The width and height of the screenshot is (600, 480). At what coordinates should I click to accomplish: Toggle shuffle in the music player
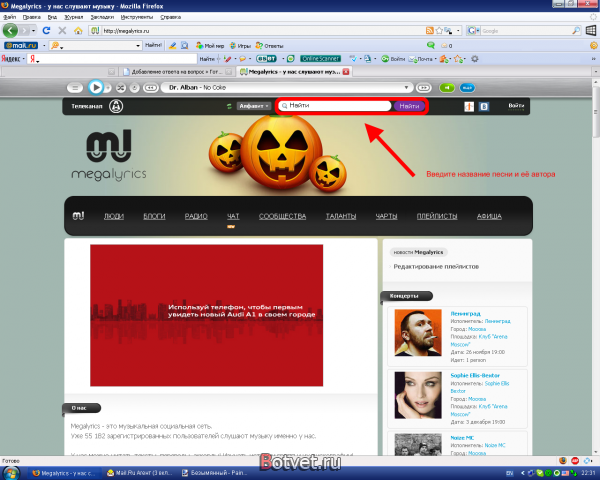tap(121, 88)
